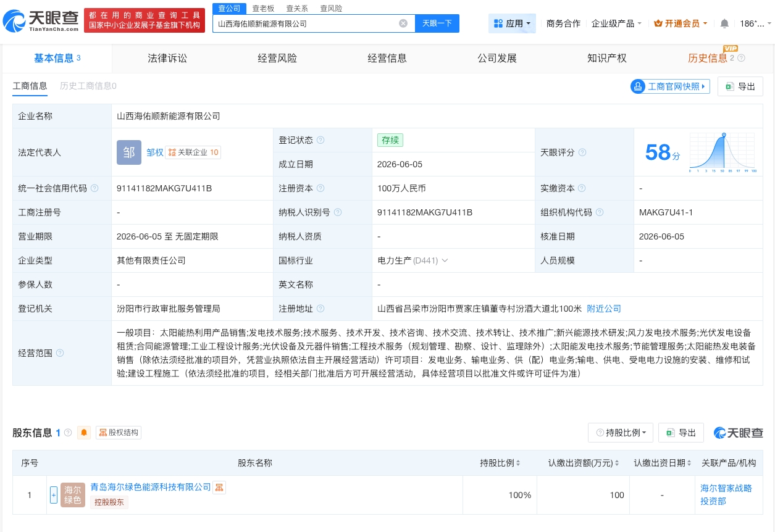This screenshot has height=532, width=775.
Task: Click the credit code 91141182MAKG7U411B under 统一社会信用代码
Action: coord(164,188)
